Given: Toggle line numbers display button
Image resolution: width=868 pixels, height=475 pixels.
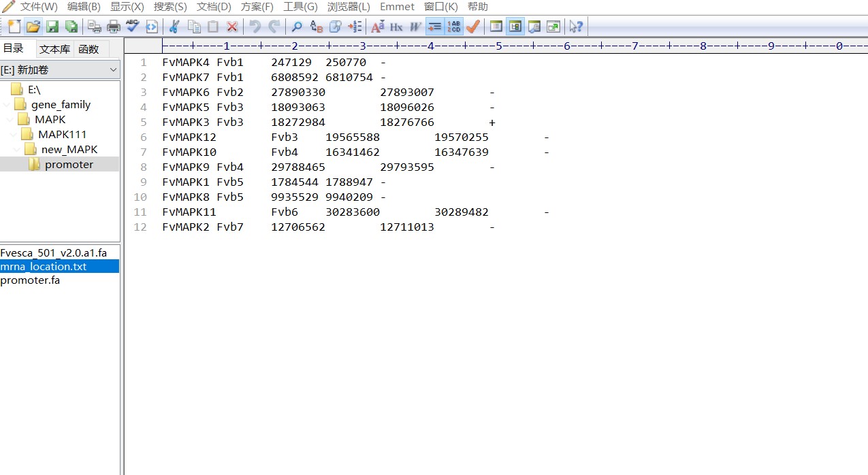Looking at the screenshot, I should [x=454, y=27].
